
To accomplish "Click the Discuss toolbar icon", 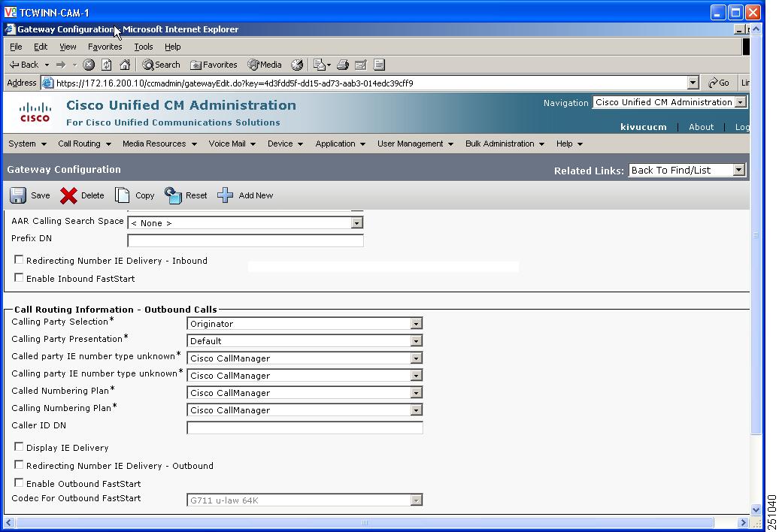I will point(379,65).
